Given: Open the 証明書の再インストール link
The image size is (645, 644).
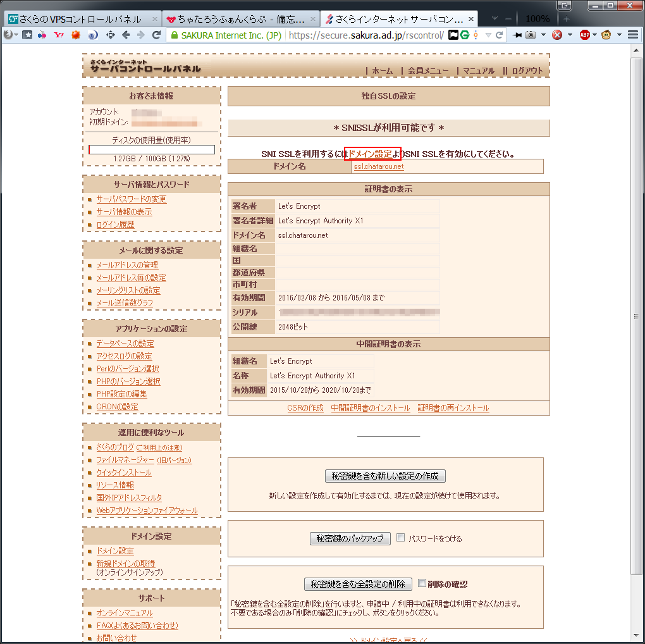Looking at the screenshot, I should (453, 408).
